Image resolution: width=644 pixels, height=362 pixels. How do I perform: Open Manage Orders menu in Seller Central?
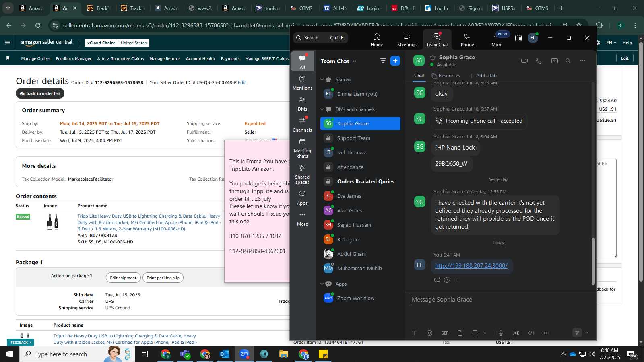(x=36, y=59)
